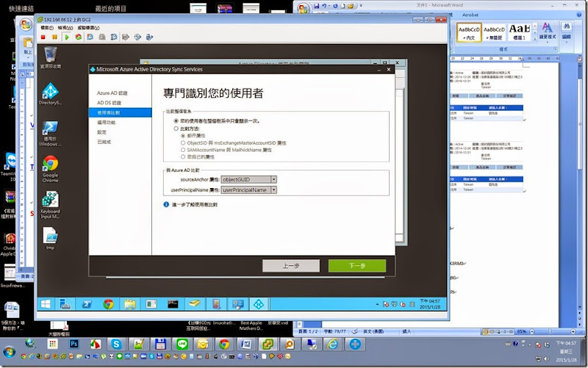Viewport: 588px width, 368px height.
Task: Open the Change Styles dropdown in Word
Action: 548,31
